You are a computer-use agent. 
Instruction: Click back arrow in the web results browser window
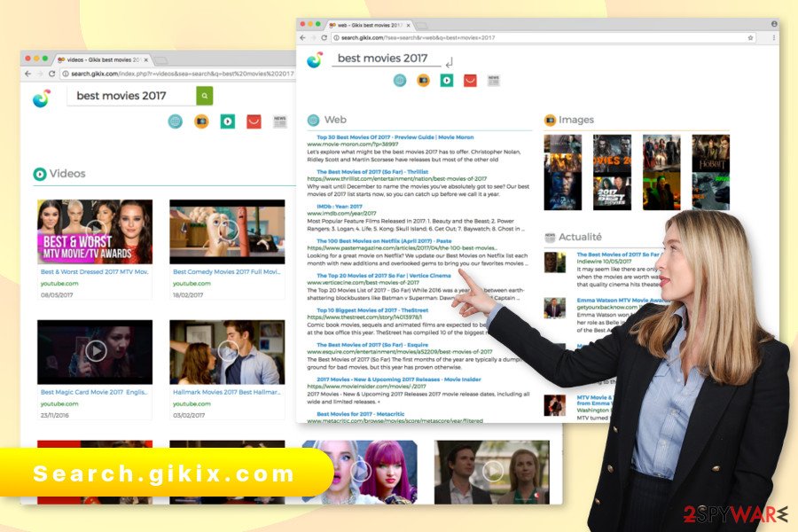(x=303, y=37)
